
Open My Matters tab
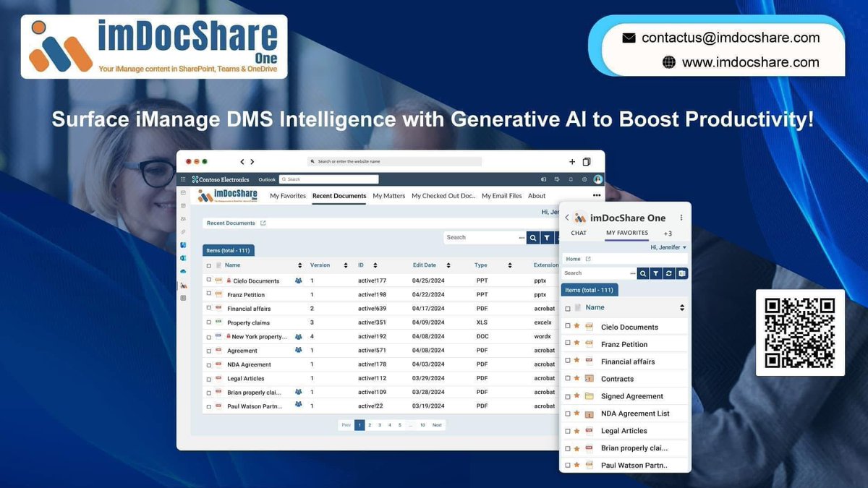(x=389, y=196)
